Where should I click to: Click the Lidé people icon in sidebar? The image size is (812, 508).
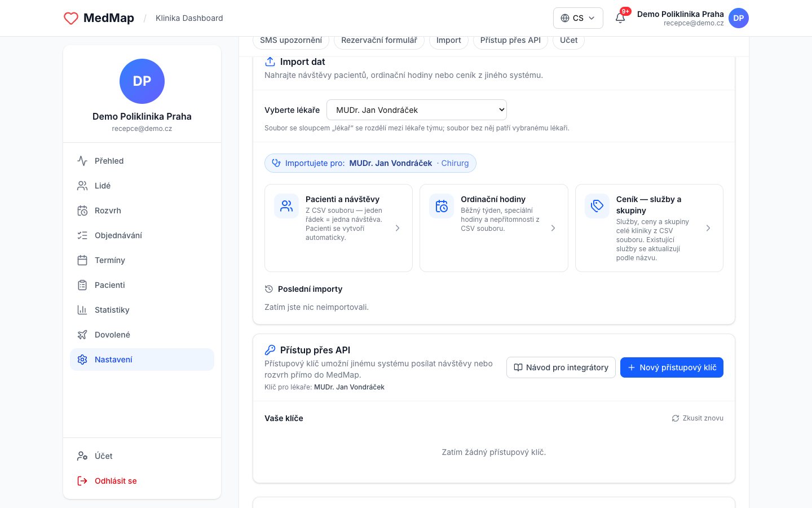point(82,186)
